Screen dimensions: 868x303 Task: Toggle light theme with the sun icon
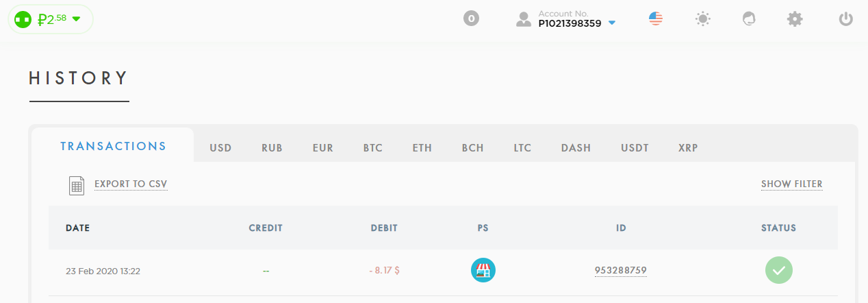tap(702, 19)
